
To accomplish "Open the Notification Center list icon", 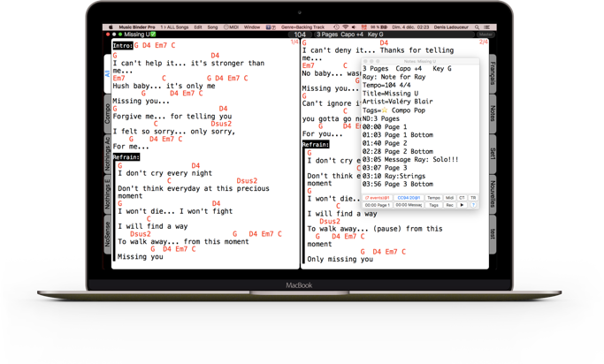I will pos(487,27).
